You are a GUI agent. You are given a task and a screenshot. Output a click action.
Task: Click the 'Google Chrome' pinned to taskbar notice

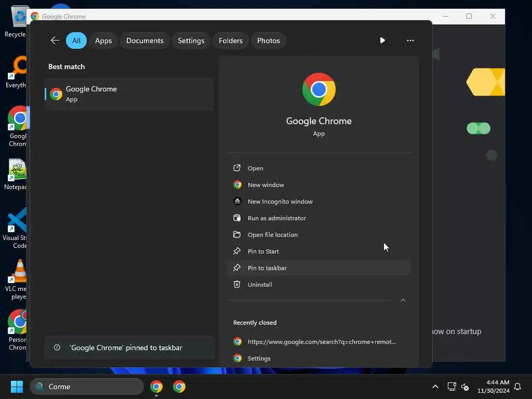click(x=129, y=348)
